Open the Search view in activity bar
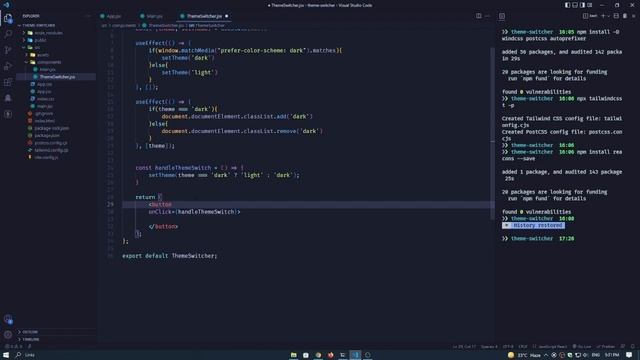The height and width of the screenshot is (360, 640). pyautogui.click(x=8, y=34)
